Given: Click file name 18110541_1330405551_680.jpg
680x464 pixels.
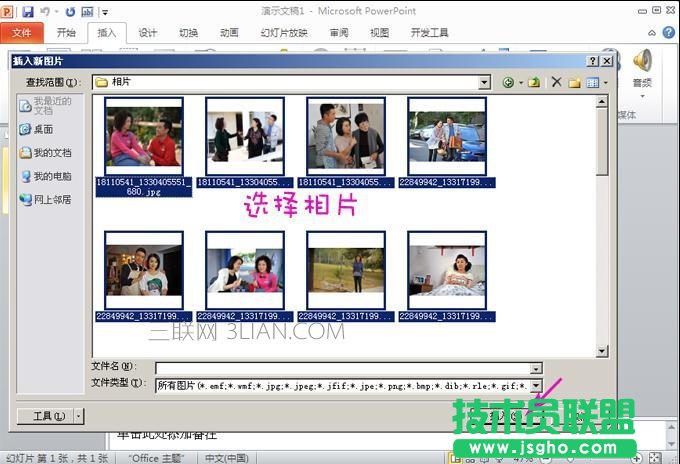Looking at the screenshot, I should point(144,187).
